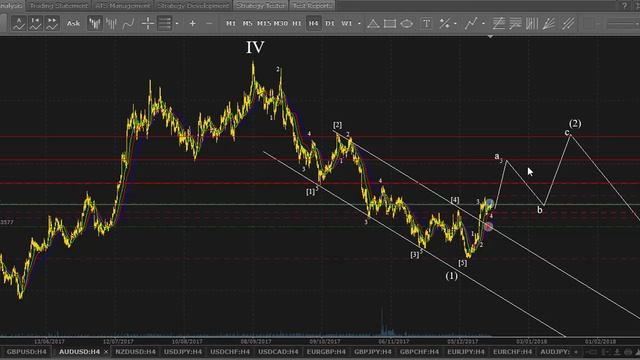
Task: Select the parallel channel tool
Action: click(568, 23)
